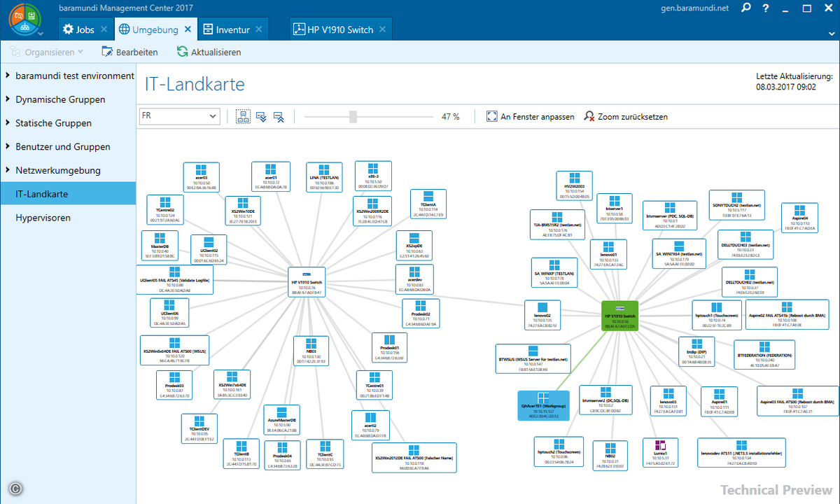This screenshot has height=504, width=840.
Task: Open the disabled Organisieren dropdown
Action: [48, 52]
